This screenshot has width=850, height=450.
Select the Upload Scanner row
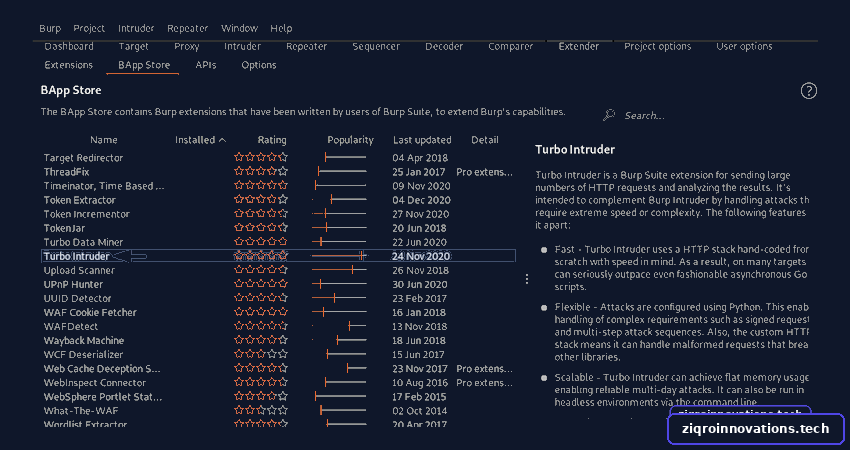(278, 270)
